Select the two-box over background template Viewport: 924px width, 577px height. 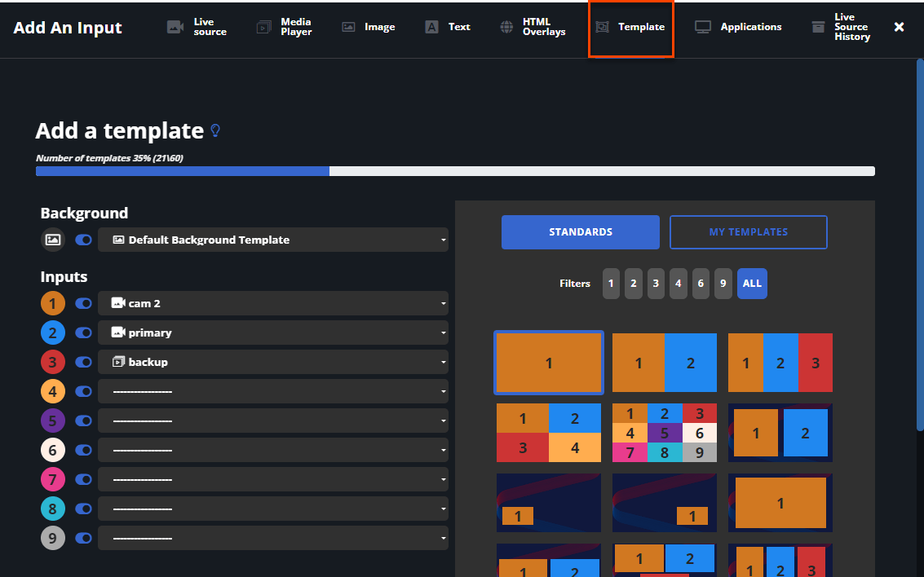[780, 433]
